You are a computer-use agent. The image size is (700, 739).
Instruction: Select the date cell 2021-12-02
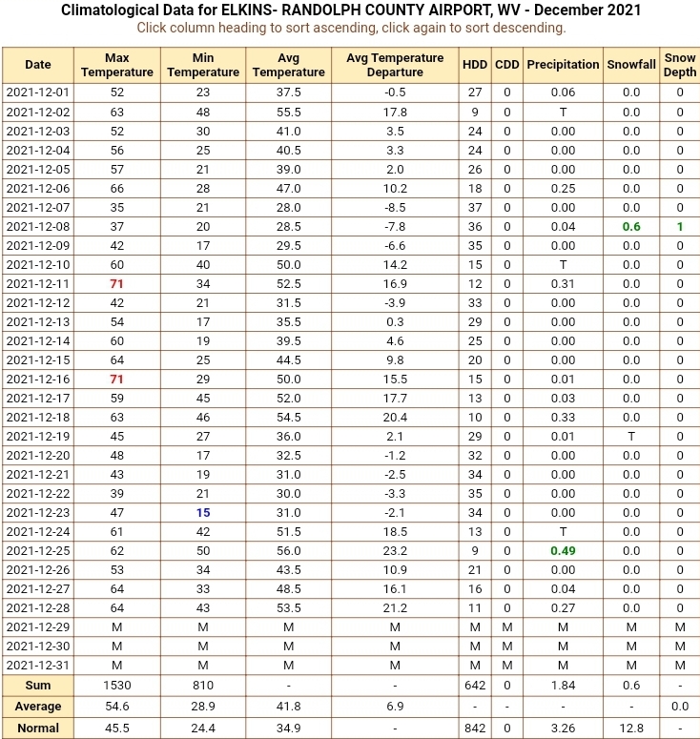click(x=38, y=113)
